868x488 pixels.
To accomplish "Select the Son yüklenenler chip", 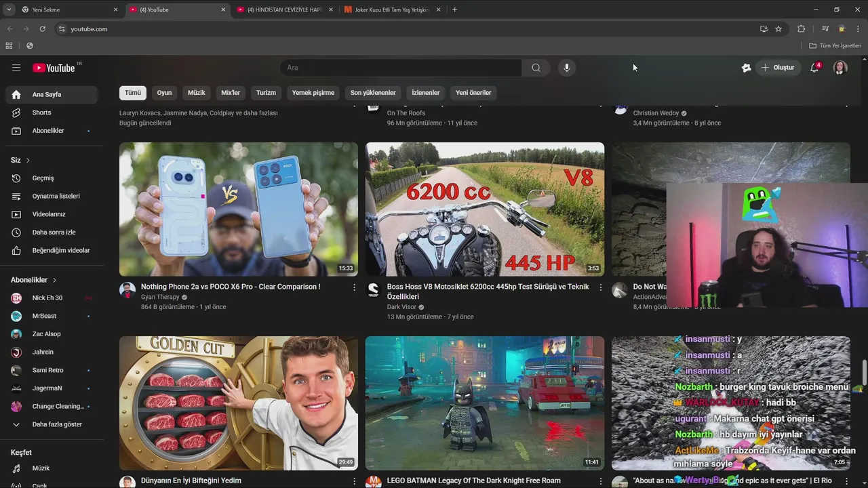I will [x=373, y=93].
